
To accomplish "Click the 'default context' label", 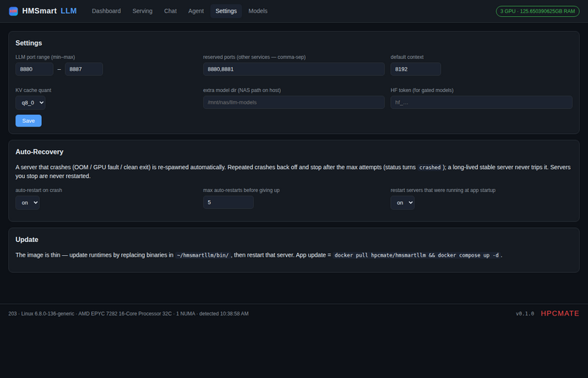I will (x=407, y=57).
